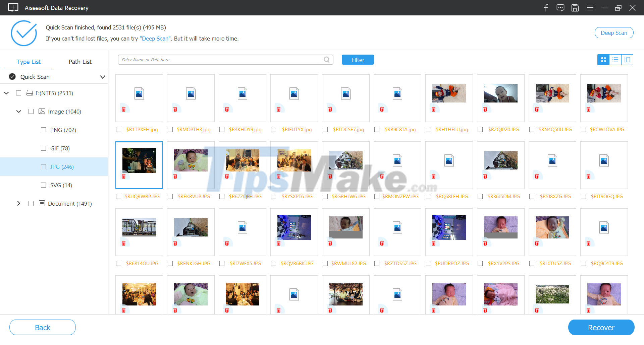
Task: Open Aiseesoft's Facebook page icon
Action: point(546,7)
